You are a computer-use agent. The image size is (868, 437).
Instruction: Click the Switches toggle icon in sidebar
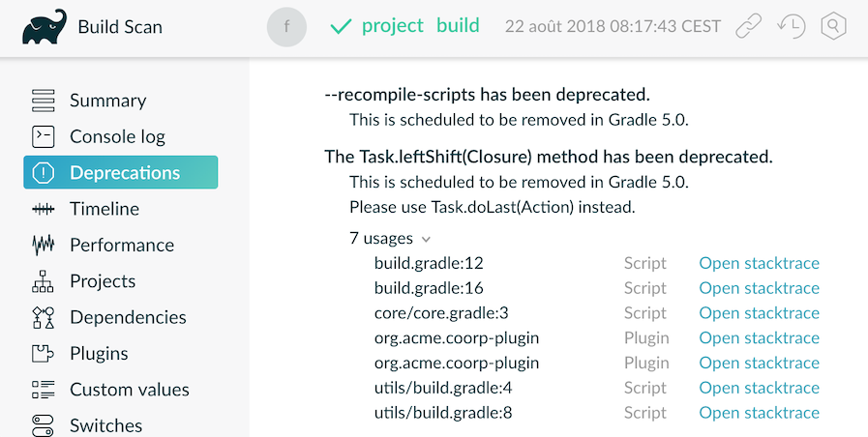[44, 425]
